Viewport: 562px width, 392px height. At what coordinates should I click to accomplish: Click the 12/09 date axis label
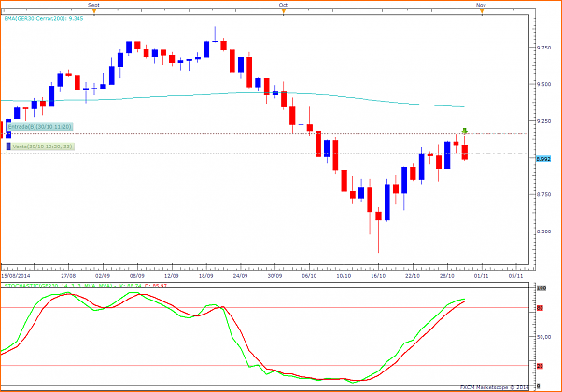(x=172, y=276)
